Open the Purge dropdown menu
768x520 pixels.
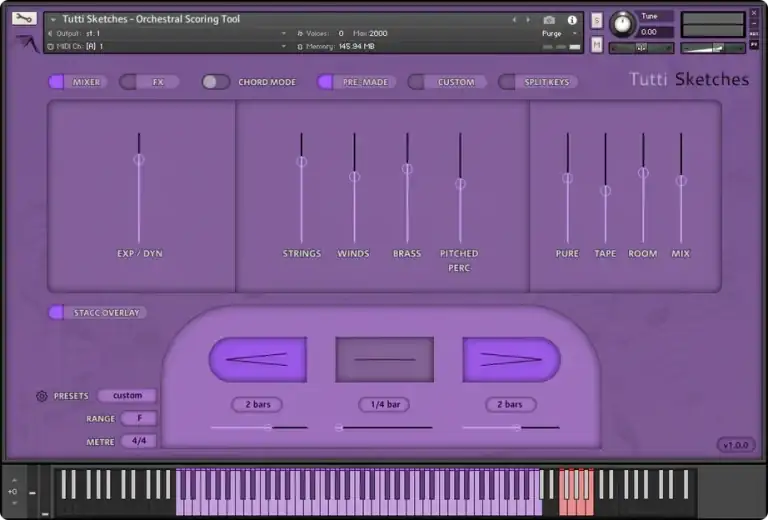559,33
